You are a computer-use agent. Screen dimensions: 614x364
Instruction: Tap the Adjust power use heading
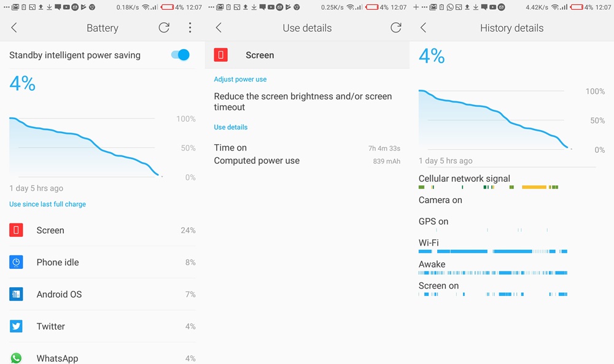240,79
